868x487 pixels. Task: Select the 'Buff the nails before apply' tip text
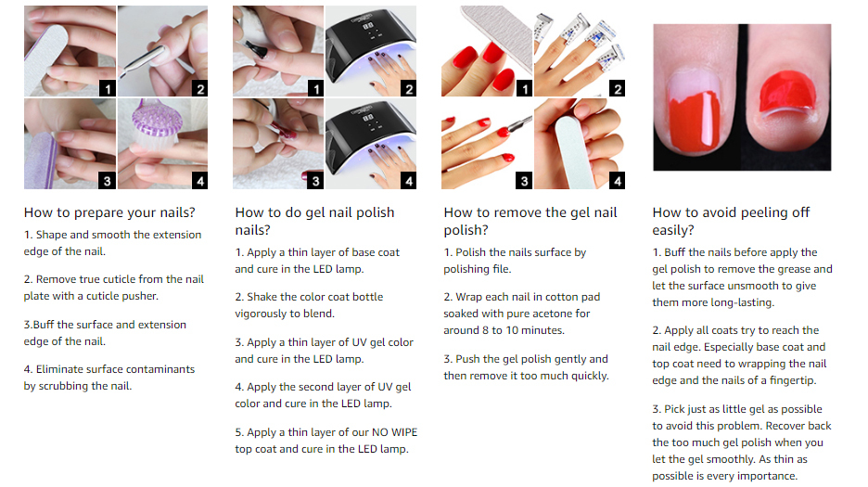pos(742,277)
